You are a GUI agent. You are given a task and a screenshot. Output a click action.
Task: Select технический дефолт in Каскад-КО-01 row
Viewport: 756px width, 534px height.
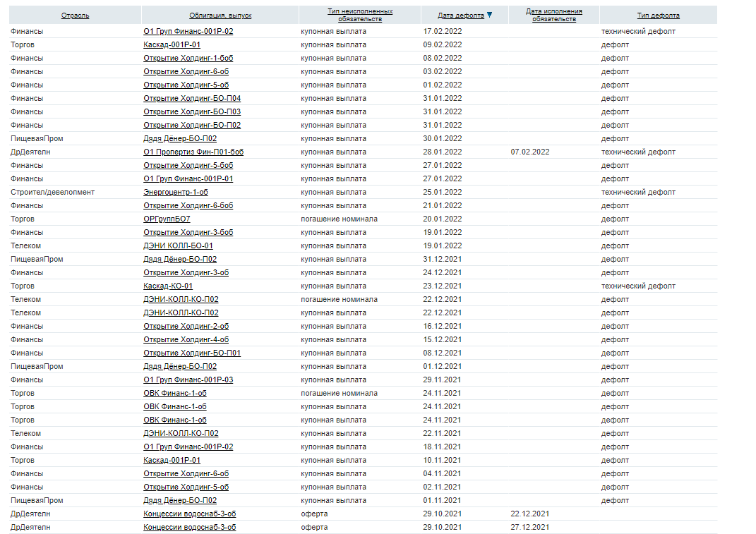(638, 286)
